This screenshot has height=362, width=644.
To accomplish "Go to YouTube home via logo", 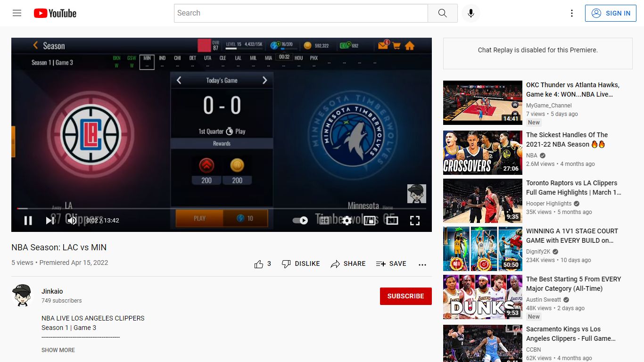I will 55,13.
